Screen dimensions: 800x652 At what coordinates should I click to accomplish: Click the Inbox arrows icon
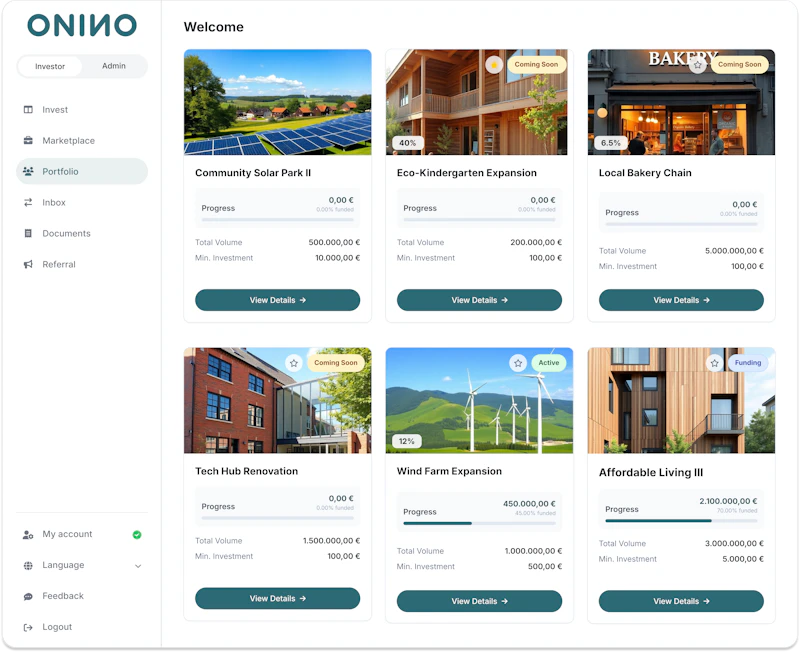click(x=28, y=203)
